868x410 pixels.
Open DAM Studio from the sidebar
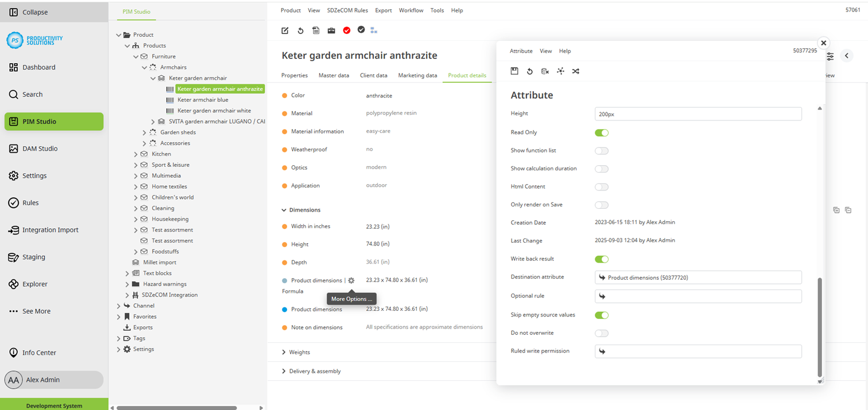coord(40,149)
